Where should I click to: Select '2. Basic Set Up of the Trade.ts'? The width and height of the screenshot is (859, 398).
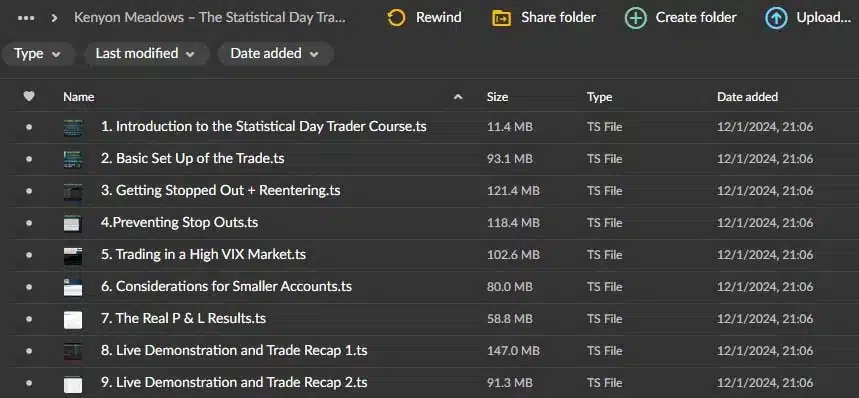[x=192, y=159]
